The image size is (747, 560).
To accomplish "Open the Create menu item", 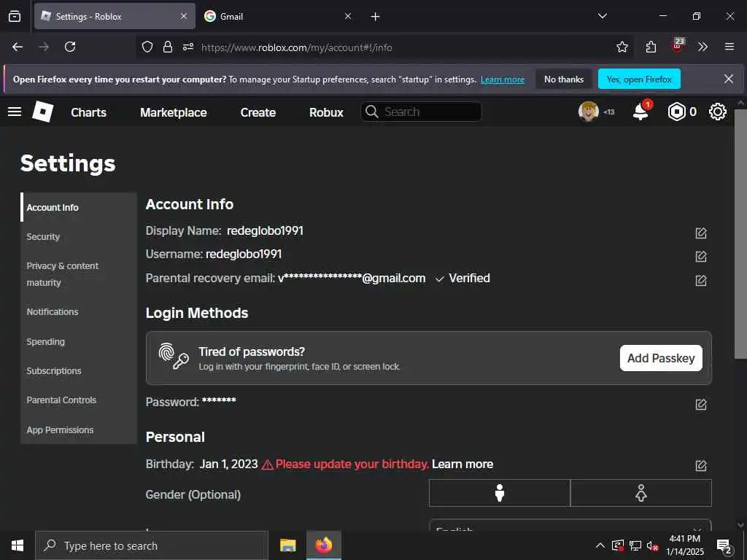I will 258,112.
